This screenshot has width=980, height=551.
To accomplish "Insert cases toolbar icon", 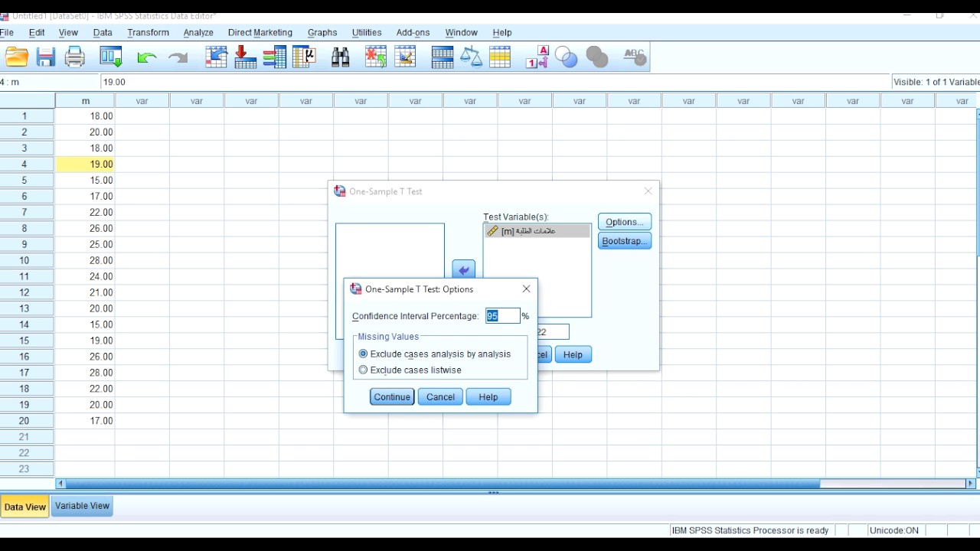I will click(376, 57).
